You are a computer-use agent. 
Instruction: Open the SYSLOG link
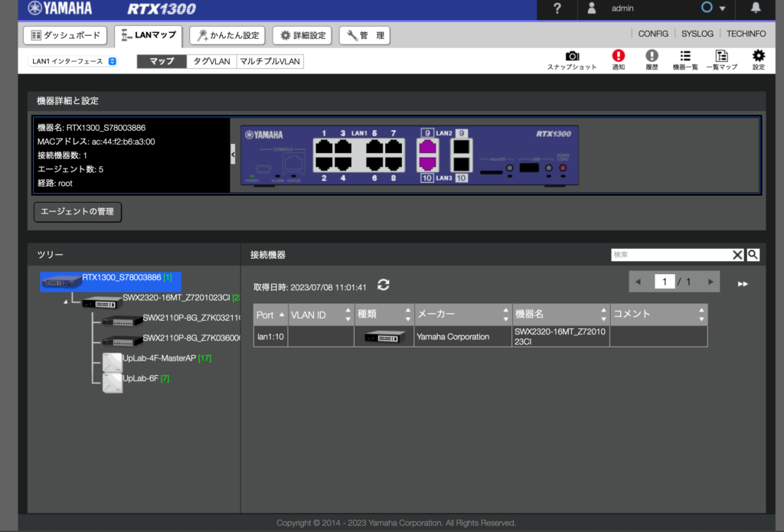[x=697, y=34]
